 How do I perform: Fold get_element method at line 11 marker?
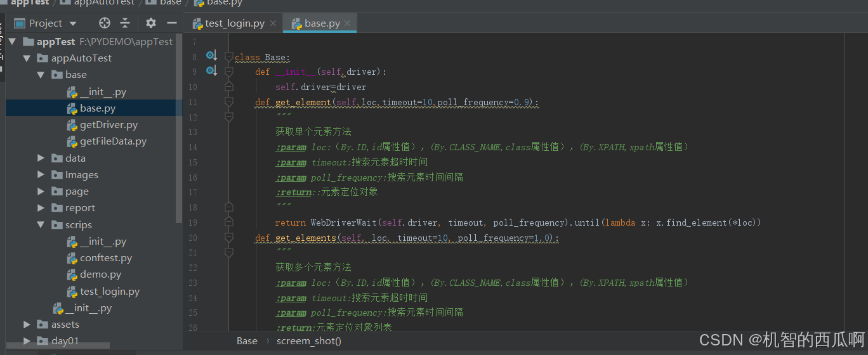pyautogui.click(x=229, y=102)
